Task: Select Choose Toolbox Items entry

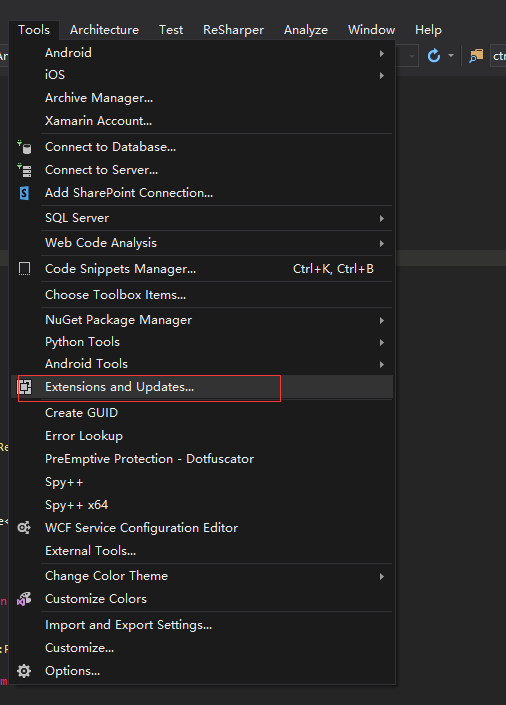Action: coord(202,295)
